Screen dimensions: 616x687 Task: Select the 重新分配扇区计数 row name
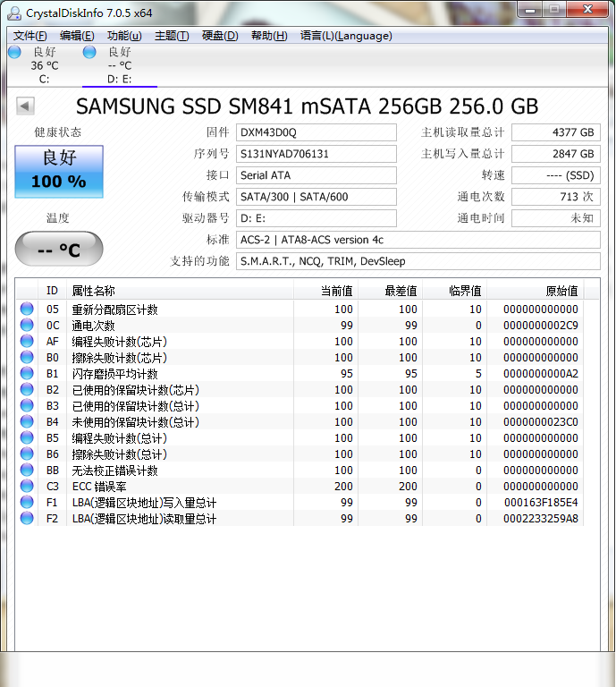(114, 310)
